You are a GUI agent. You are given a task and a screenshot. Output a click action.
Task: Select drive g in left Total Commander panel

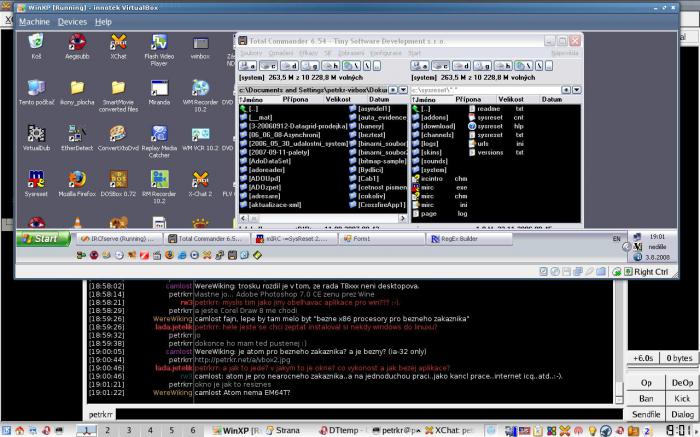click(x=309, y=66)
